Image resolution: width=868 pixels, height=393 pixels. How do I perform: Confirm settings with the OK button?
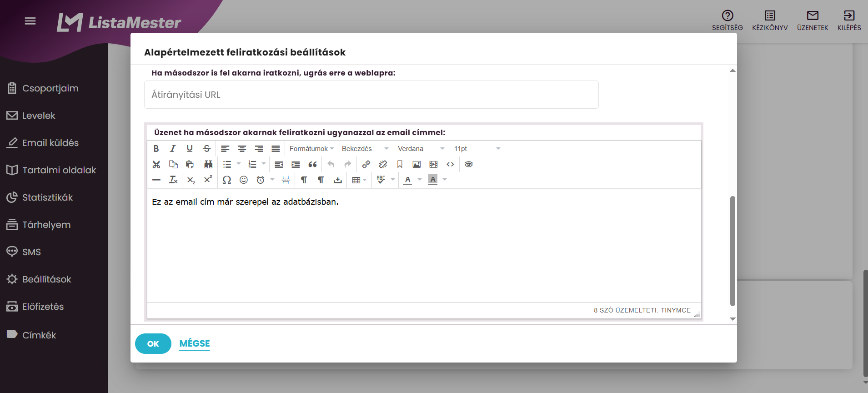tap(153, 343)
